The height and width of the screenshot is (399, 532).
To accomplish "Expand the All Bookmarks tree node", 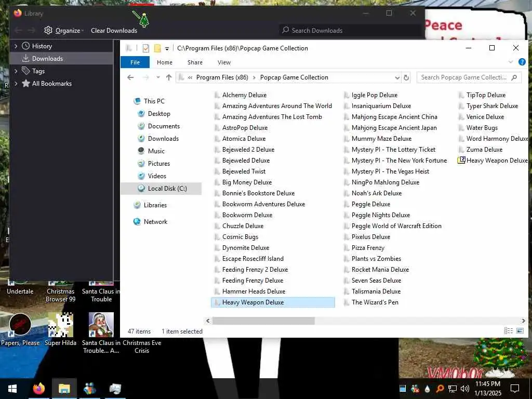I will pos(16,84).
